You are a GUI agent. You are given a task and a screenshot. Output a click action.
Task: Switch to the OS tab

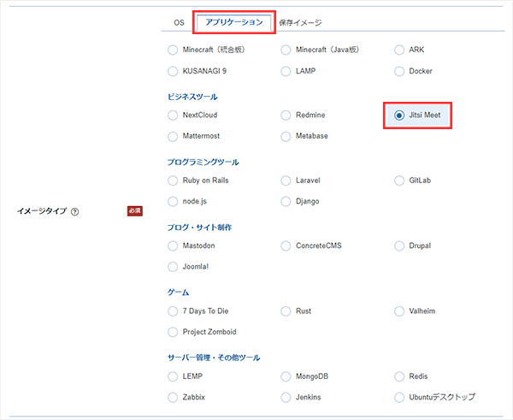click(179, 22)
